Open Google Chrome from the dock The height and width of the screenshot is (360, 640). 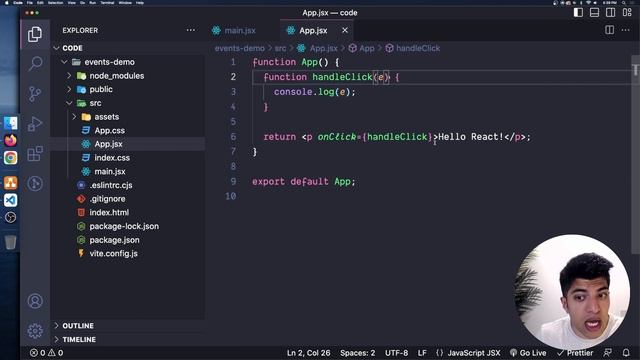pyautogui.click(x=11, y=158)
